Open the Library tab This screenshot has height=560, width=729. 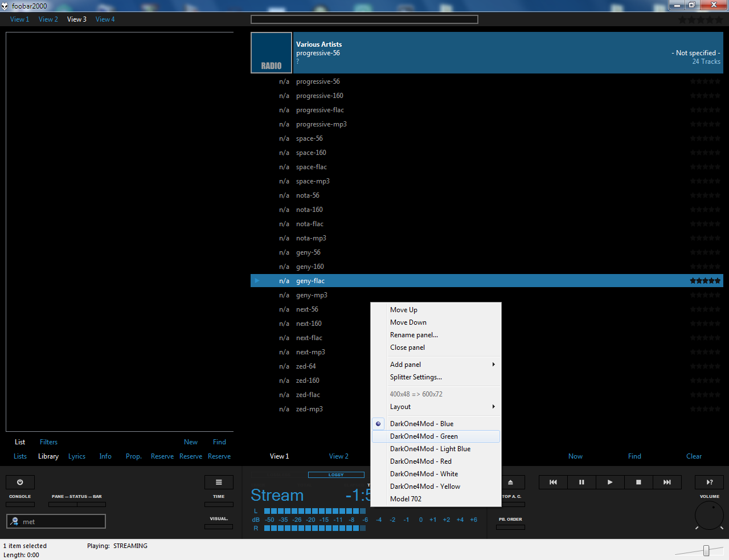click(48, 456)
